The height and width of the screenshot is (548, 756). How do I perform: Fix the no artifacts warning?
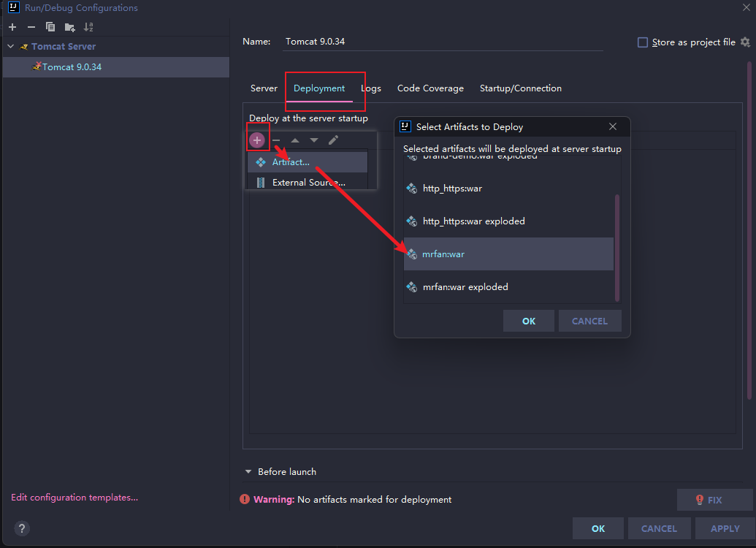tap(714, 500)
